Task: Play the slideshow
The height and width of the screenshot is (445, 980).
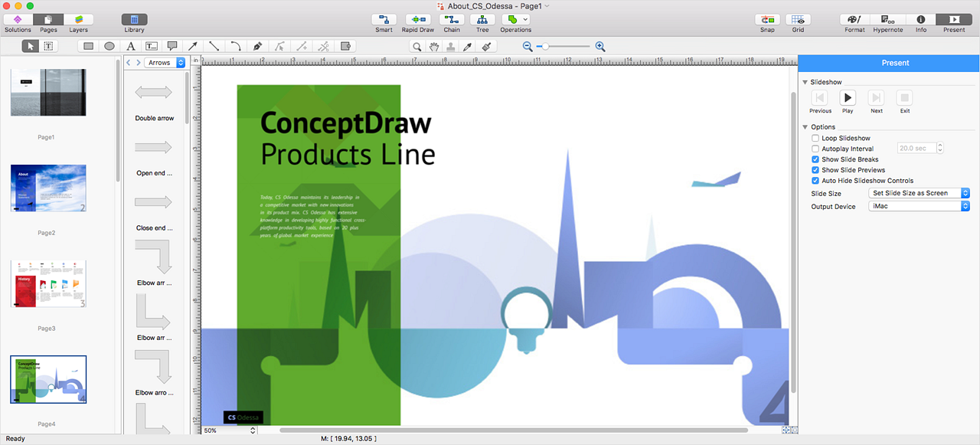Action: pyautogui.click(x=848, y=98)
